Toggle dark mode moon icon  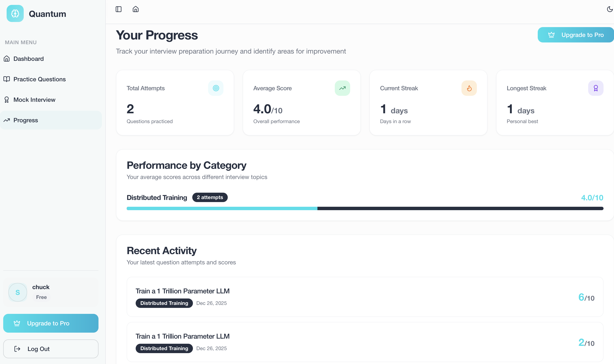click(x=610, y=9)
